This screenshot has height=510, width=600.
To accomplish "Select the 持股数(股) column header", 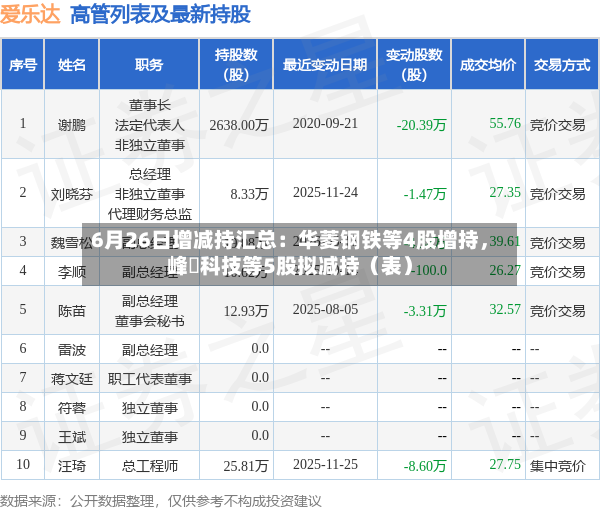I will point(236,65).
